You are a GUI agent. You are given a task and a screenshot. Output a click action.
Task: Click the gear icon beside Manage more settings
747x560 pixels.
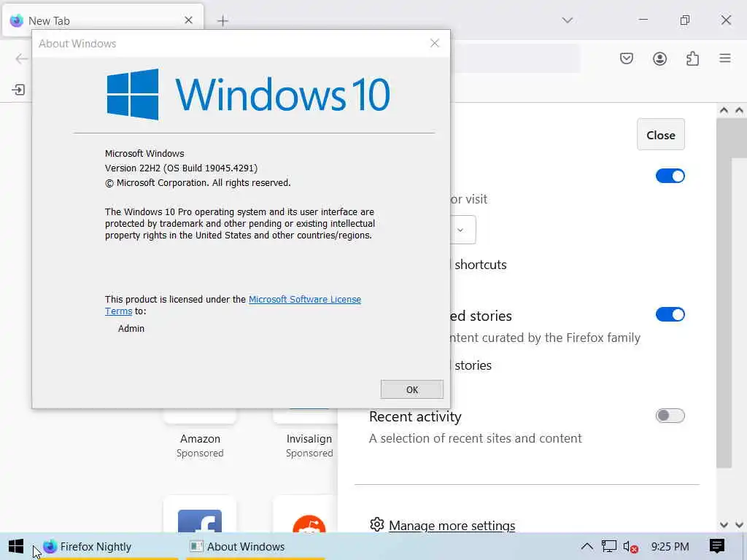point(377,525)
